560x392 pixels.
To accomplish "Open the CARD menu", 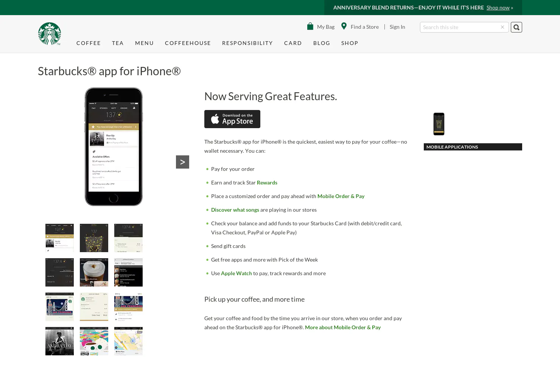I will tap(293, 43).
